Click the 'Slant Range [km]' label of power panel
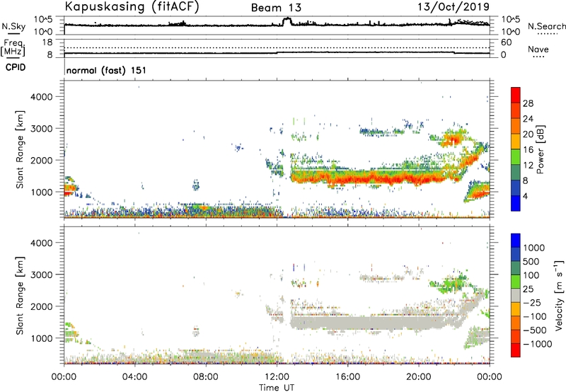The height and width of the screenshot is (392, 566). [20, 149]
